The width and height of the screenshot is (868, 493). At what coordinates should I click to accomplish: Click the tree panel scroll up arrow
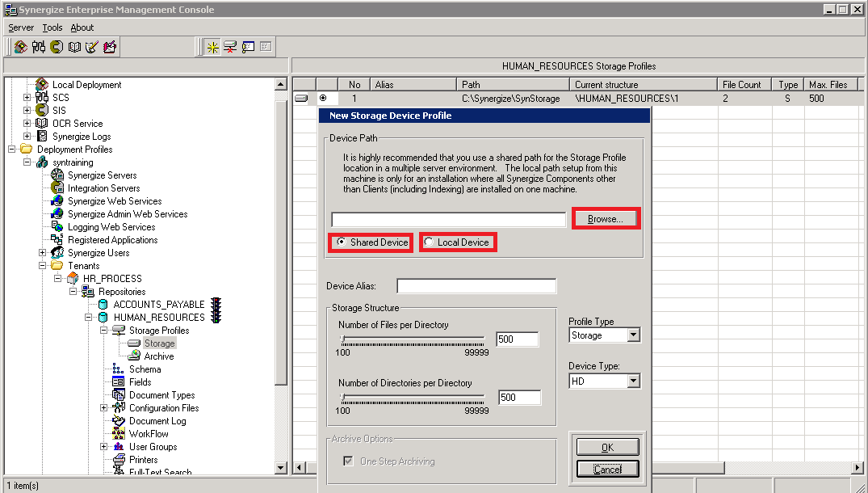point(281,85)
